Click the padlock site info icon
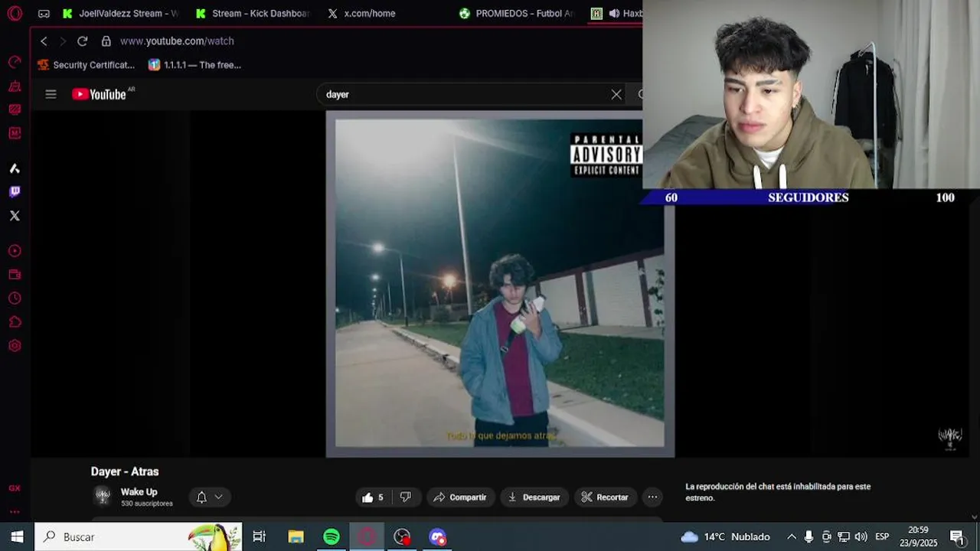Image resolution: width=980 pixels, height=551 pixels. coord(106,41)
